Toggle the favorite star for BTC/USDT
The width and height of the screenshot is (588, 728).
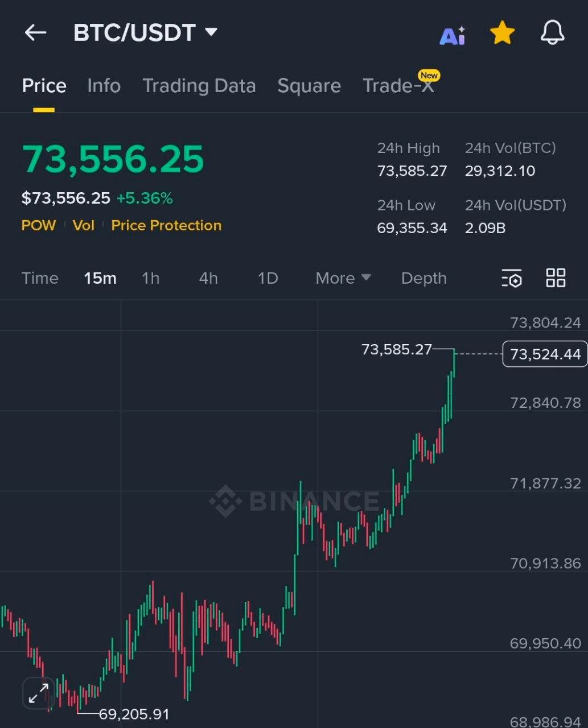pos(502,34)
